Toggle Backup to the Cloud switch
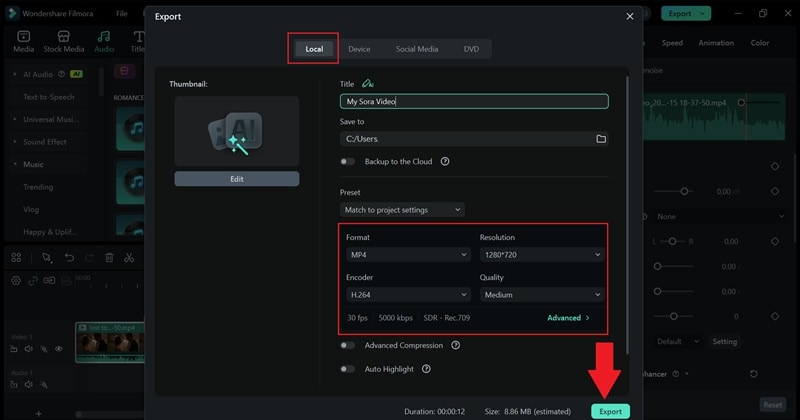 click(347, 161)
